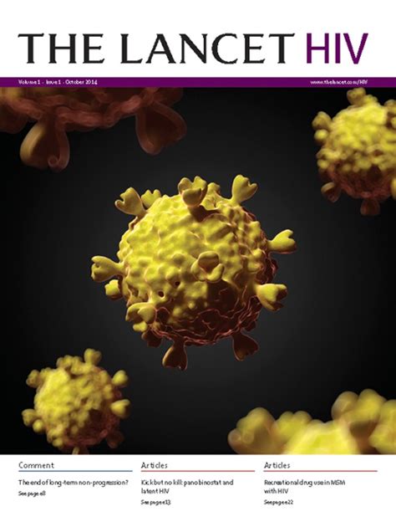
Task: Open the www.thelancet.com/HIV link
Action: [x=338, y=82]
